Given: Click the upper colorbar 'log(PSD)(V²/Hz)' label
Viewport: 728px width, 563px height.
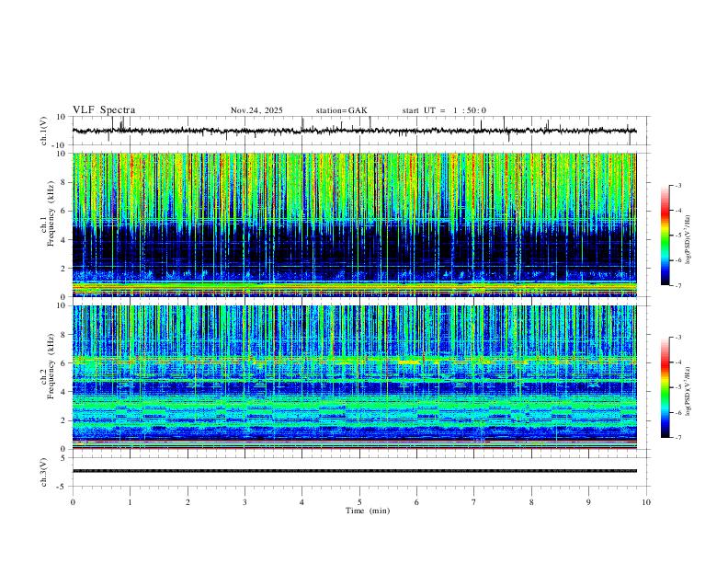Looking at the screenshot, I should (688, 240).
